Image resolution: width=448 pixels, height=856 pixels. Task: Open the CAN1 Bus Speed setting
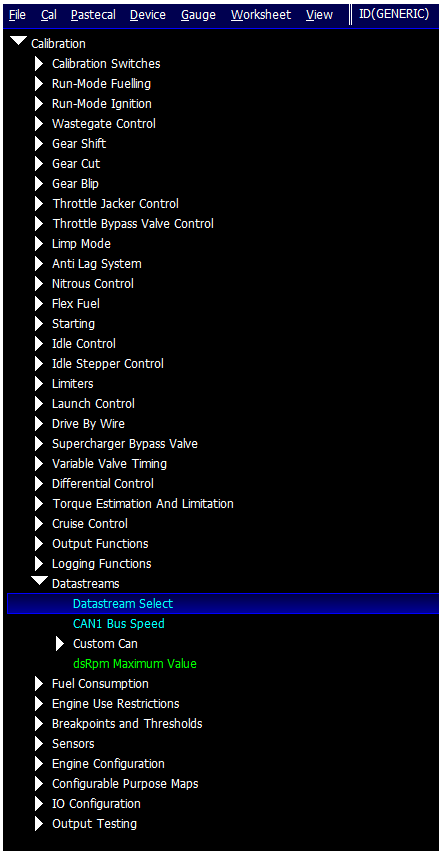(x=119, y=623)
